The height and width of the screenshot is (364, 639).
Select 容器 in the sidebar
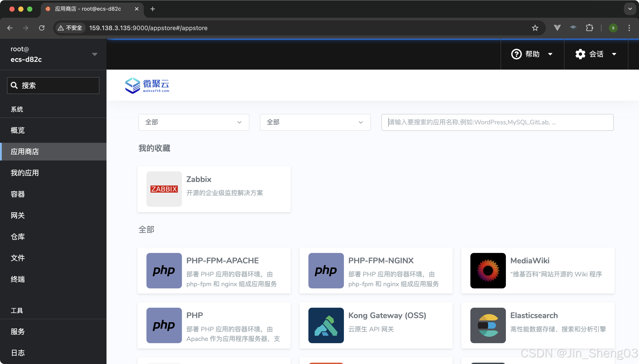click(x=18, y=194)
